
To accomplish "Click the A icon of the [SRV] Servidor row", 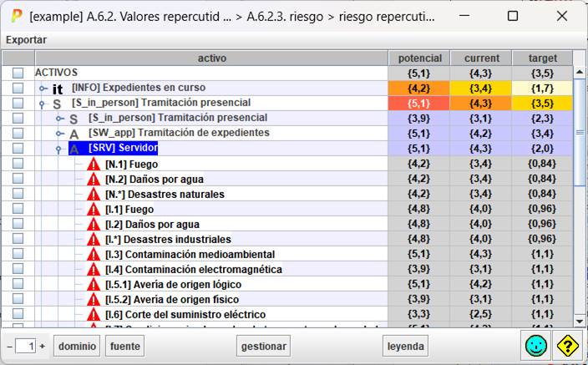I will (x=74, y=149).
